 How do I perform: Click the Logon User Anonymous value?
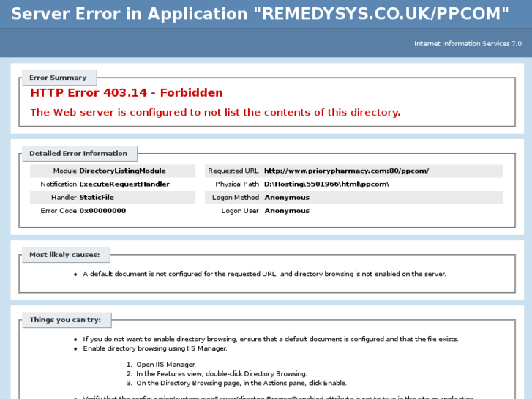[x=287, y=211]
